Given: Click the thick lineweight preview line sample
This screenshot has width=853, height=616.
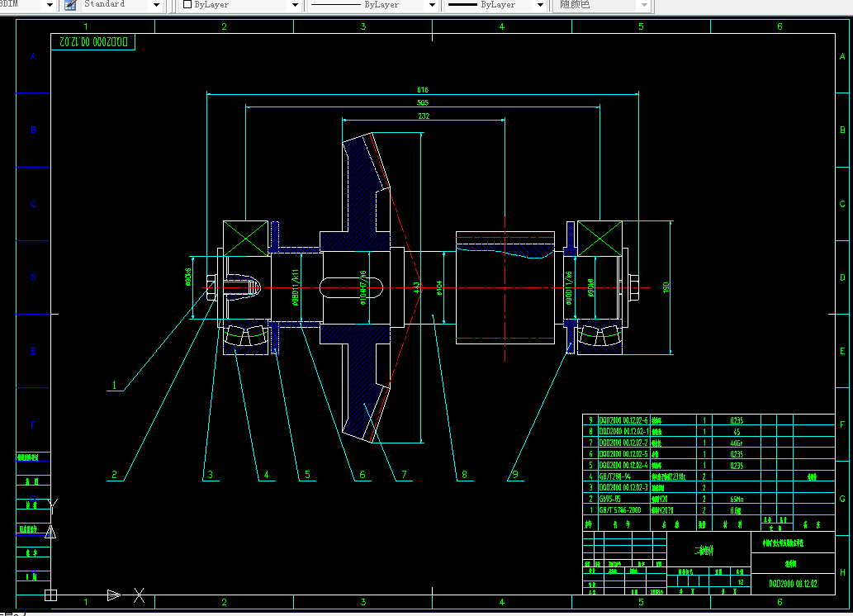Looking at the screenshot, I should (462, 5).
